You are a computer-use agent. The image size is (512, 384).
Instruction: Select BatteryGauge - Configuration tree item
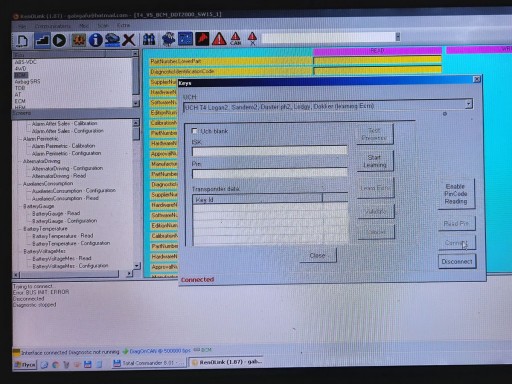coord(65,221)
